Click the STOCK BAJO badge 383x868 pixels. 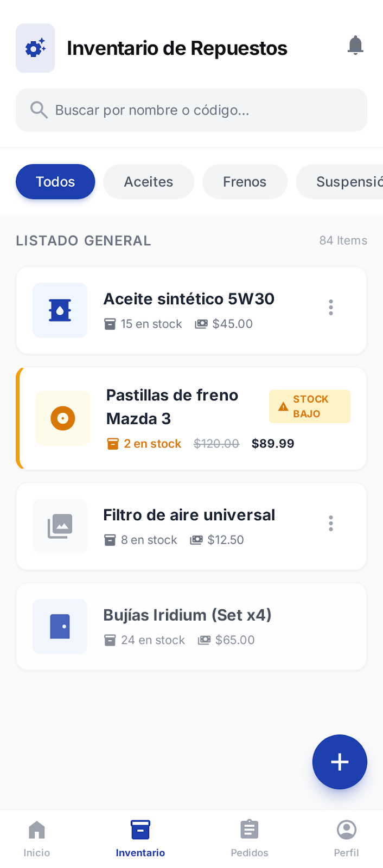click(309, 406)
